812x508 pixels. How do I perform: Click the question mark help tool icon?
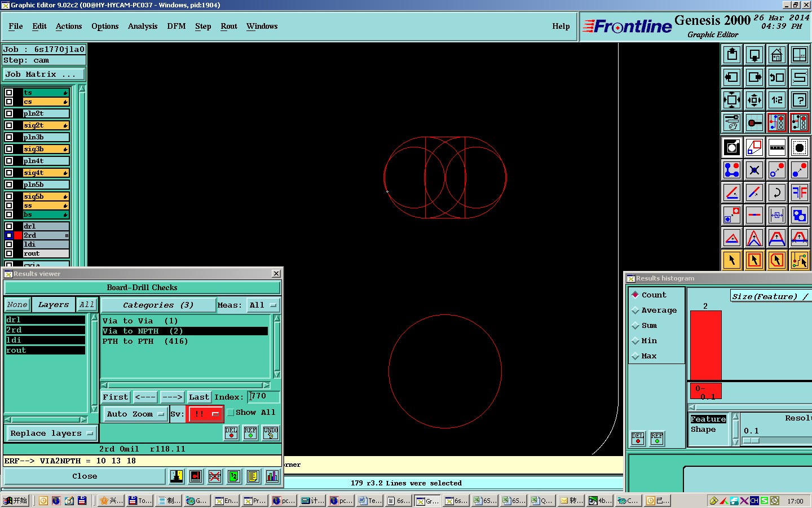pyautogui.click(x=799, y=100)
